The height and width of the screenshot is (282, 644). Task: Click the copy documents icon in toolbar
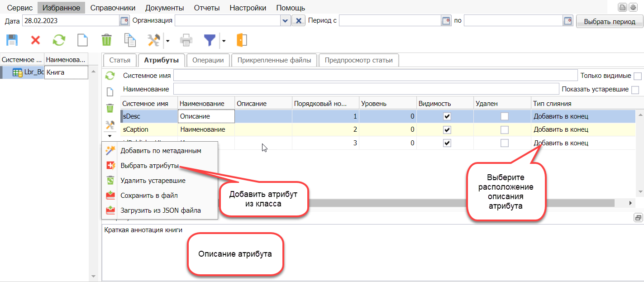(130, 40)
